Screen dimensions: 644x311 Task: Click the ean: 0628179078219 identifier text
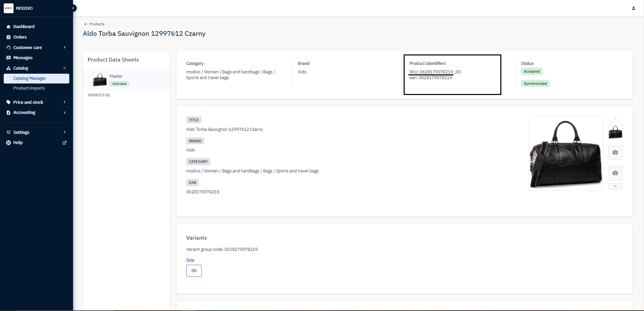[x=431, y=78]
